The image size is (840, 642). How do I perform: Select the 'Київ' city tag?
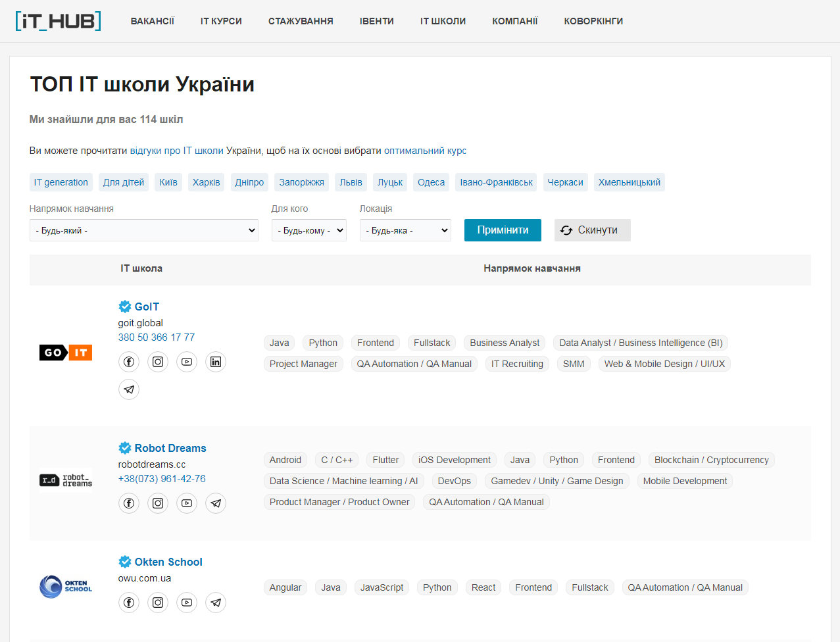pos(168,182)
